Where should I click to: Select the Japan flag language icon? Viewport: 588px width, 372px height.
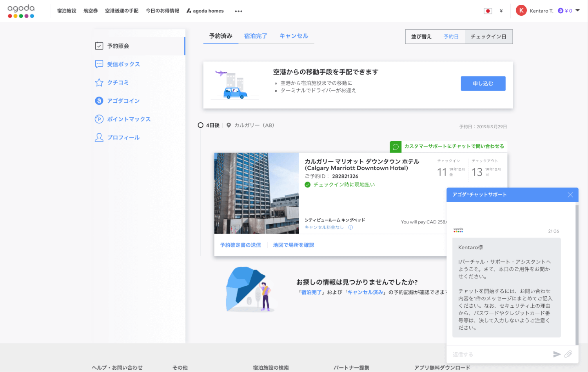pos(488,11)
